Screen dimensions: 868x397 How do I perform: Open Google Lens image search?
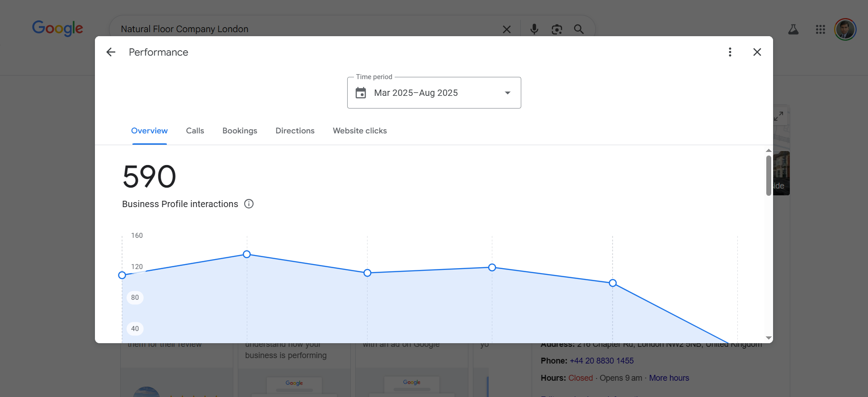[557, 29]
